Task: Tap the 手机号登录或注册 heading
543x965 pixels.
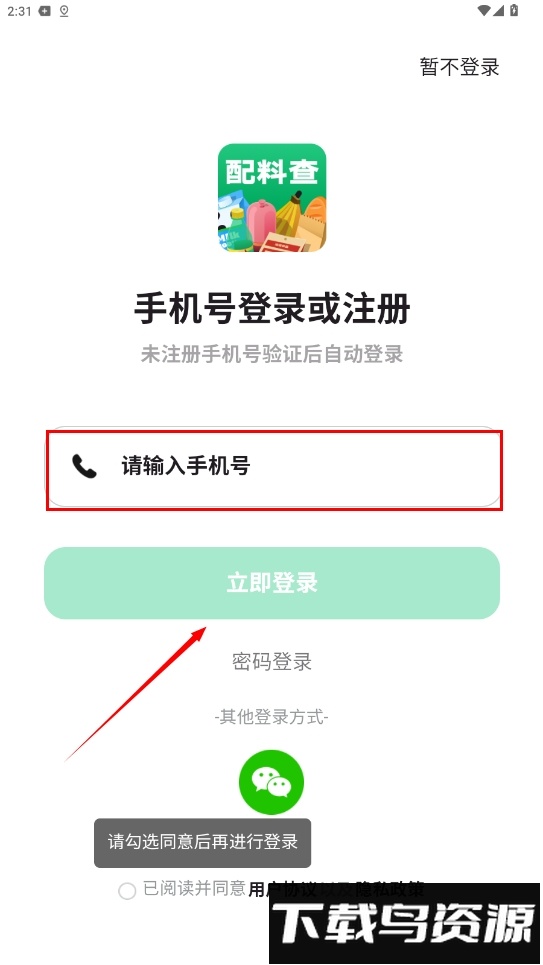Action: pyautogui.click(x=272, y=309)
